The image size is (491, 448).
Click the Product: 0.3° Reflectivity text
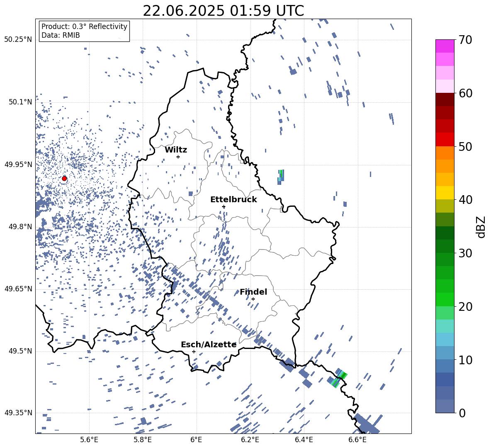(x=84, y=27)
